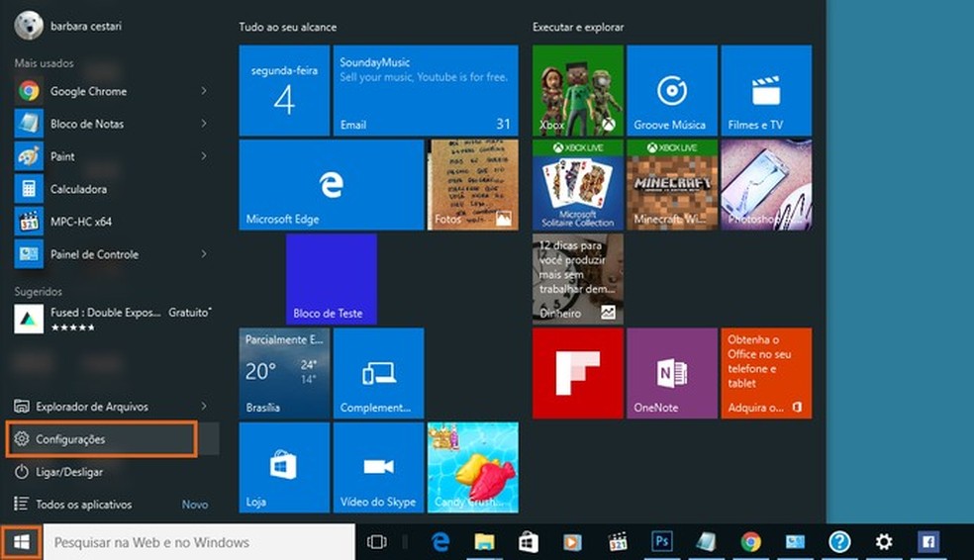Open Photoshop from the taskbar
Image resolution: width=974 pixels, height=560 pixels.
click(x=661, y=542)
